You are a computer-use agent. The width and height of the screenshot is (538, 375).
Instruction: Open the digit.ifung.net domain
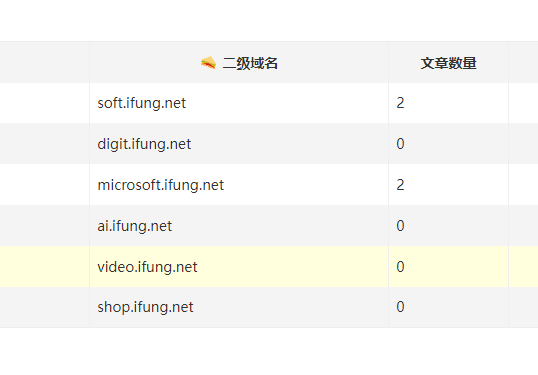pyautogui.click(x=144, y=144)
